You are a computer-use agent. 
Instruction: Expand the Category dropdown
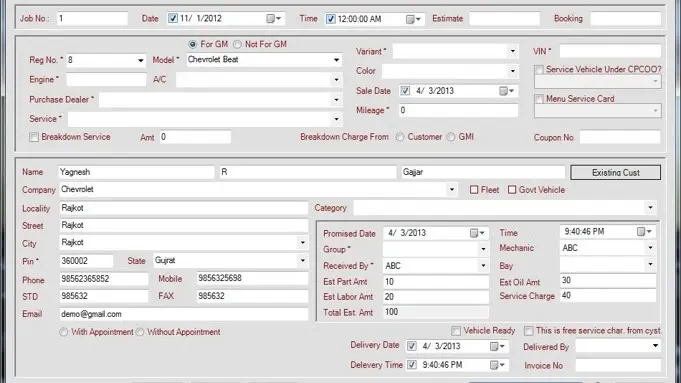pos(650,208)
